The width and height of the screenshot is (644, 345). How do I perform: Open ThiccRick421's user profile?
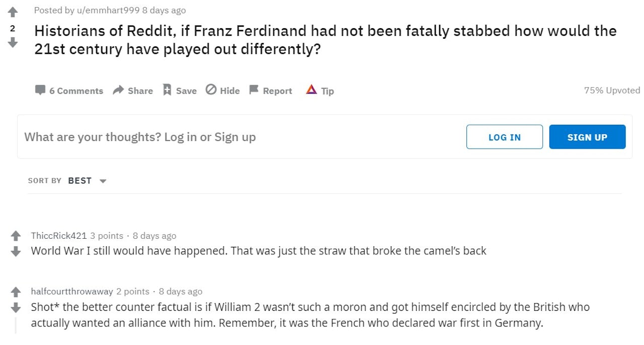(59, 236)
